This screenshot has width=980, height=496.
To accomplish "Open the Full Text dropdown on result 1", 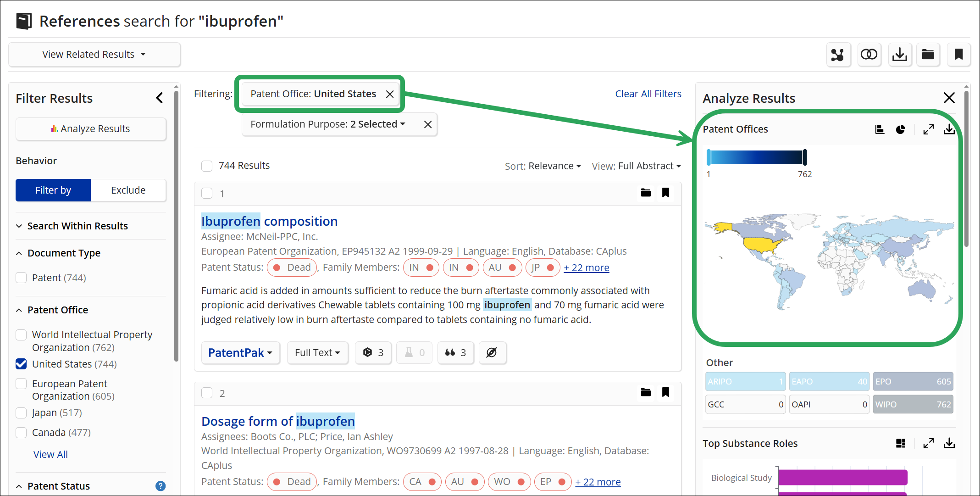I will click(317, 352).
